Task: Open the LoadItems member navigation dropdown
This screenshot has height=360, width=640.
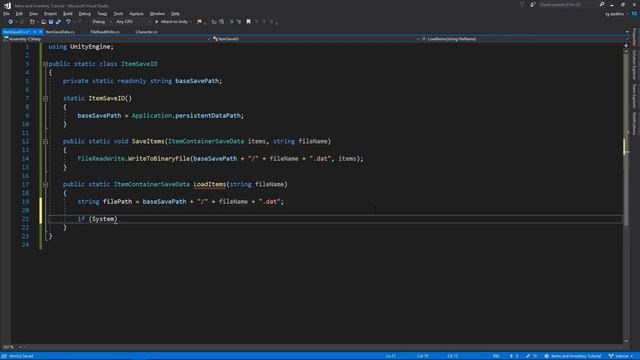Action: pos(524,39)
